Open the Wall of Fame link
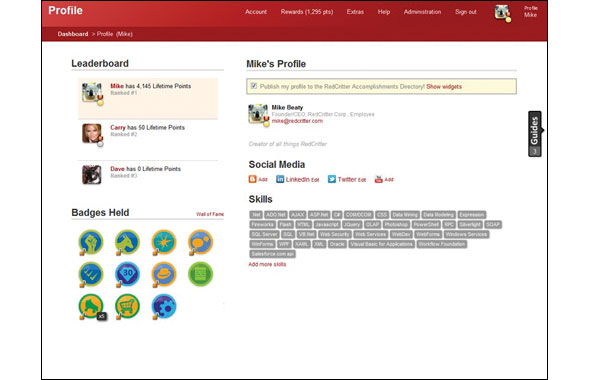Screen dimensions: 590x380 click(210, 214)
